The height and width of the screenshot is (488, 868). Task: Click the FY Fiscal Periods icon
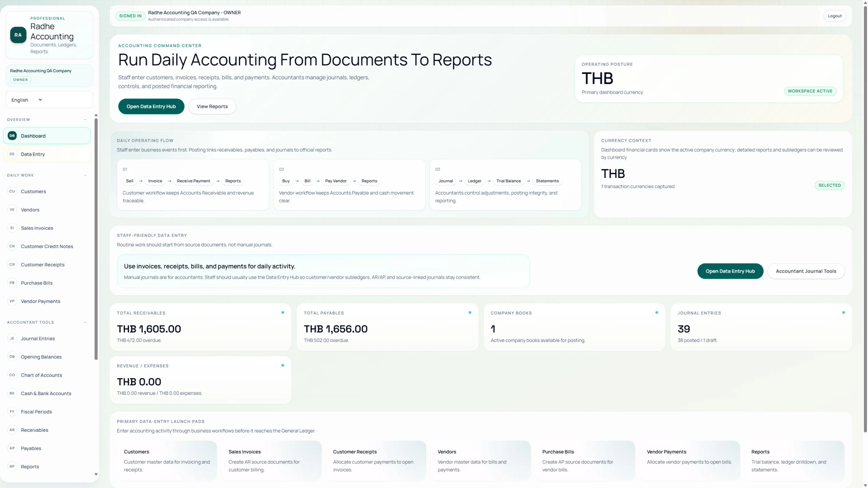(12, 412)
